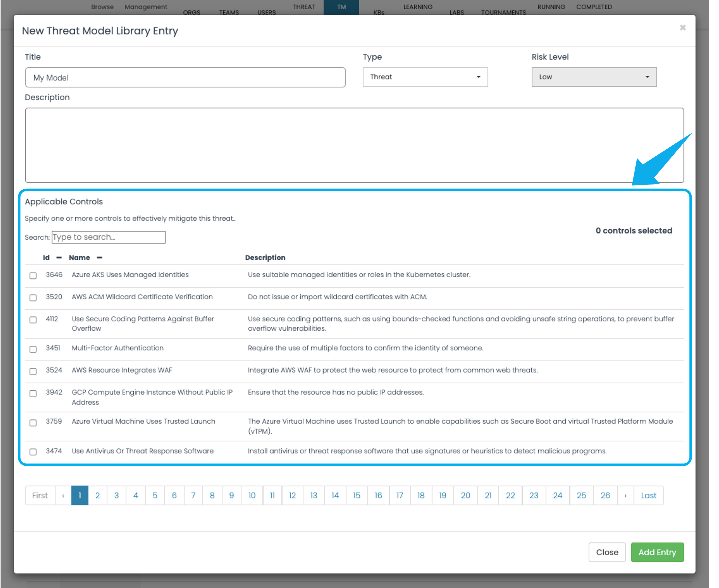Image resolution: width=719 pixels, height=588 pixels.
Task: Click the Title field containing My Model
Action: click(185, 78)
